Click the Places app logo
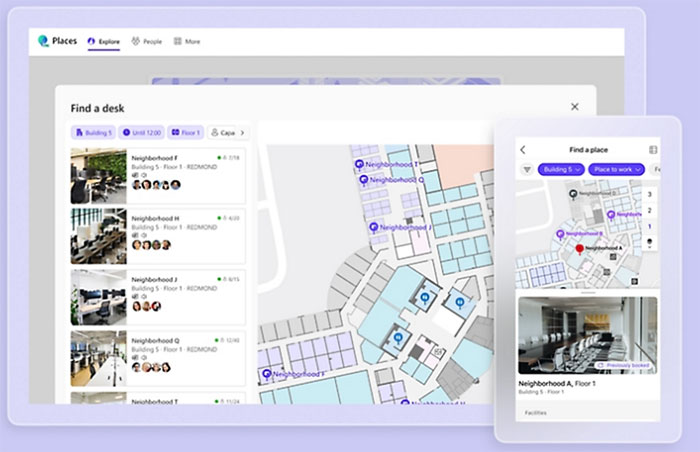This screenshot has width=700, height=452. pyautogui.click(x=43, y=41)
